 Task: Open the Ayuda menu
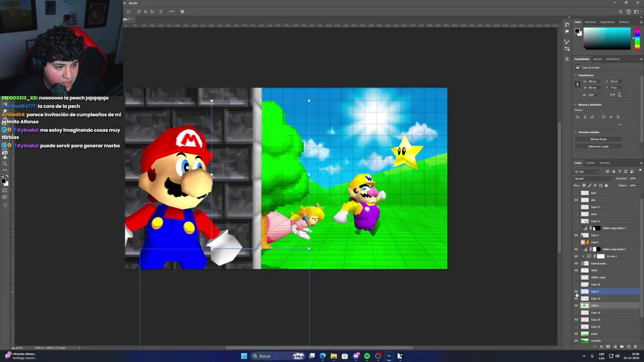(x=133, y=3)
